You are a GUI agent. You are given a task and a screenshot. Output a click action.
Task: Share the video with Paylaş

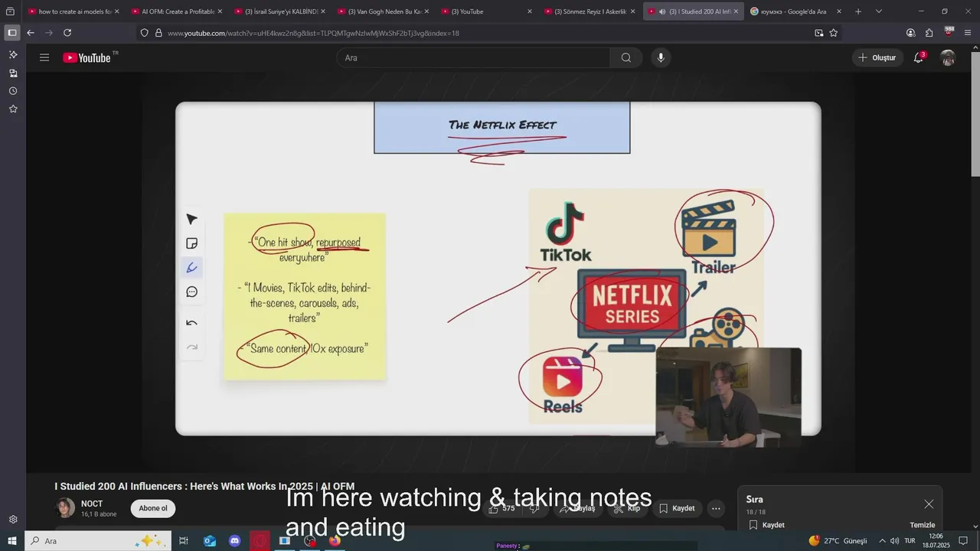(577, 508)
